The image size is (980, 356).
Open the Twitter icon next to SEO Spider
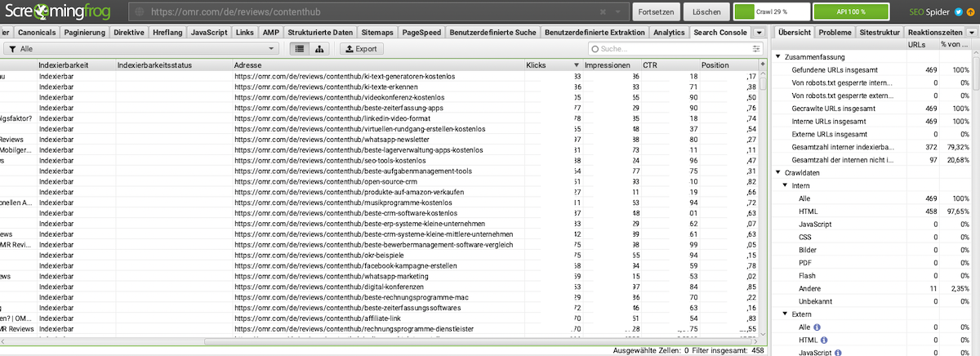[959, 12]
